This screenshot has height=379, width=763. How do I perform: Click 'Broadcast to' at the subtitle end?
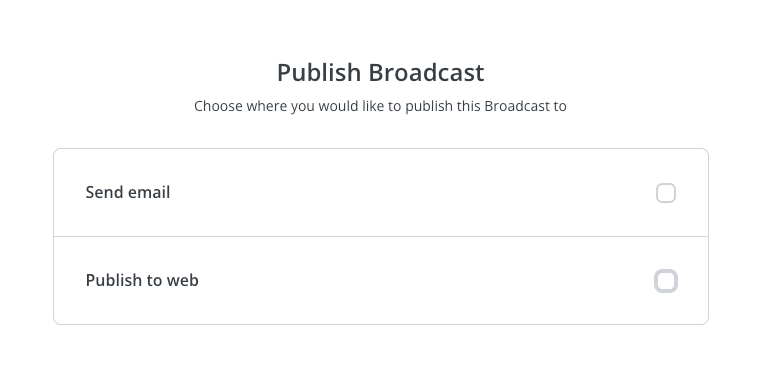coord(526,106)
